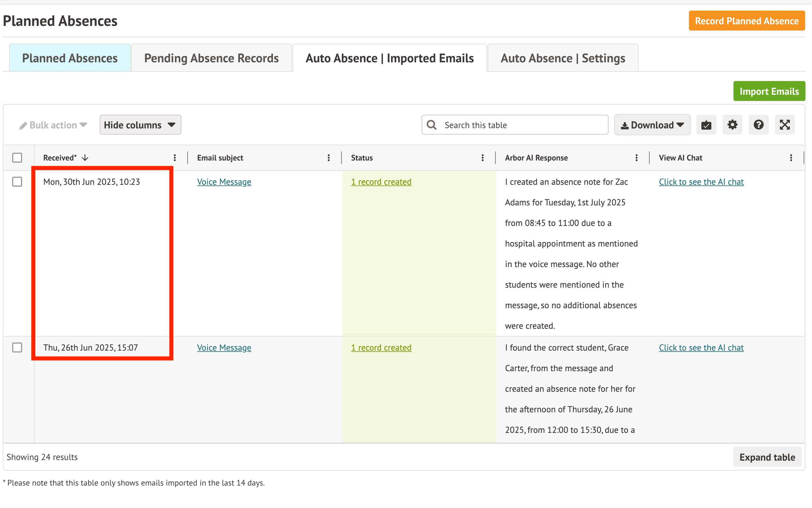Viewport: 812px width, 508px height.
Task: Open AI chat link for Zac Adams row
Action: point(701,182)
